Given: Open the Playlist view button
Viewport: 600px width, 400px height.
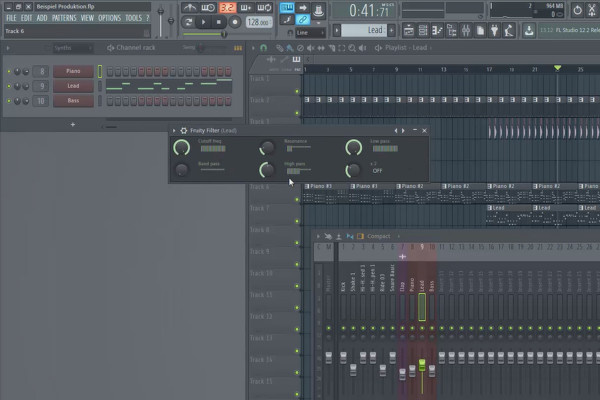Looking at the screenshot, I should click(408, 31).
